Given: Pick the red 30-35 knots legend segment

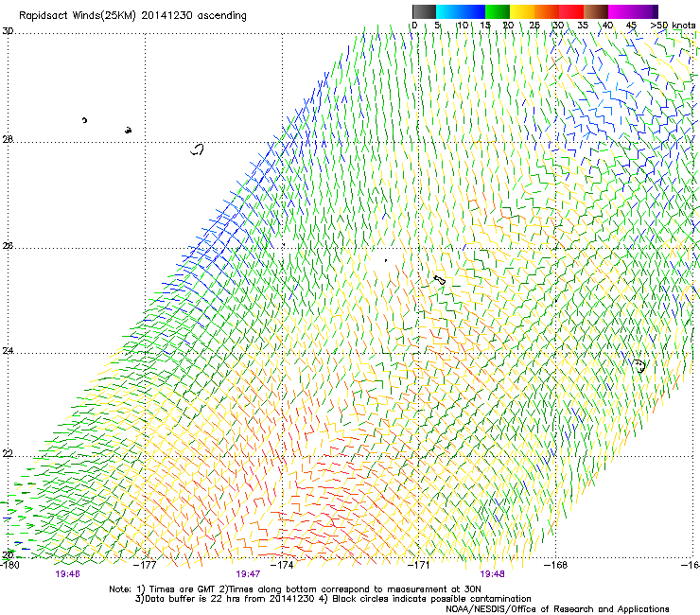Looking at the screenshot, I should (x=571, y=11).
